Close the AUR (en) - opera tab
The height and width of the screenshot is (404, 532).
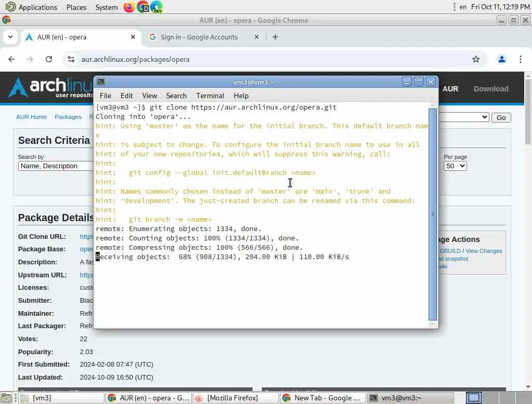(133, 37)
